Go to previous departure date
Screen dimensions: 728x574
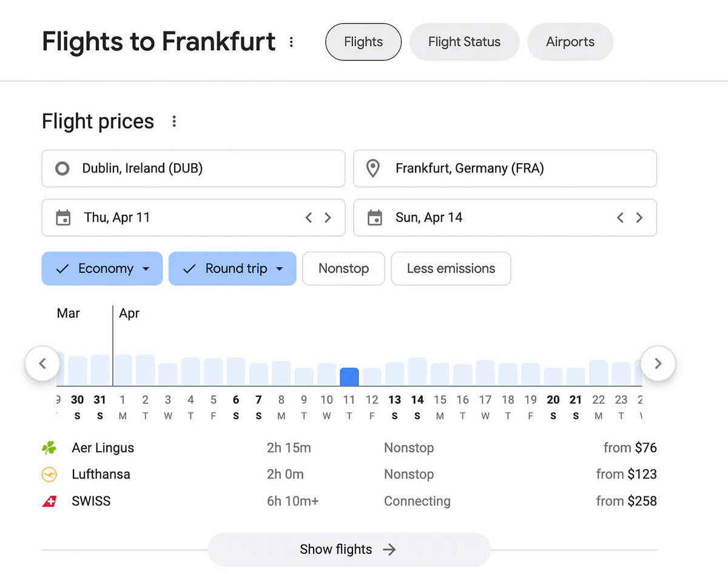pyautogui.click(x=309, y=218)
